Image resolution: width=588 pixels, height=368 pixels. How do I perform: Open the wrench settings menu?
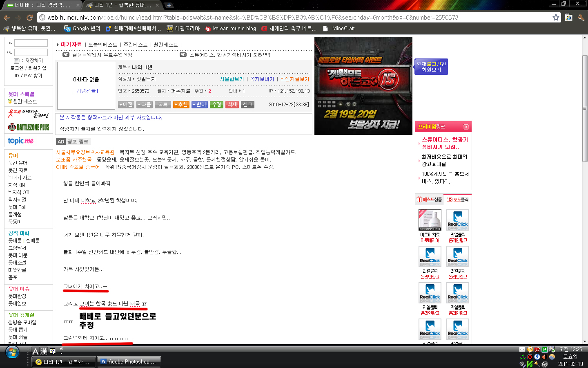[x=581, y=18]
